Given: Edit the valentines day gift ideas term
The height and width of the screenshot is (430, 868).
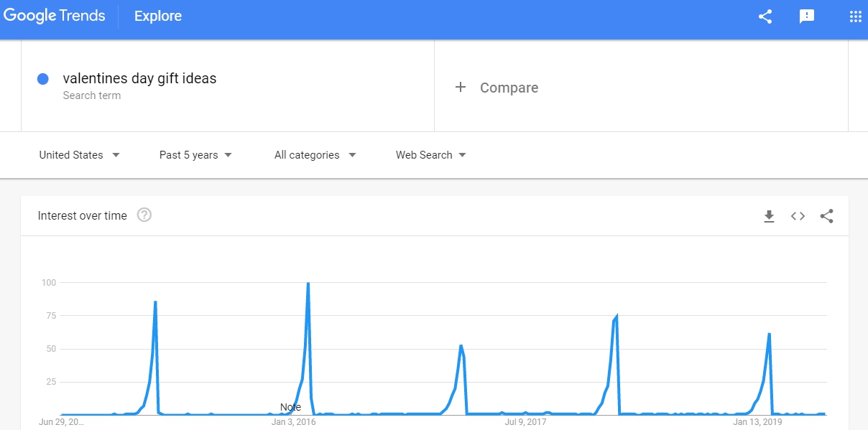Looking at the screenshot, I should pos(139,78).
